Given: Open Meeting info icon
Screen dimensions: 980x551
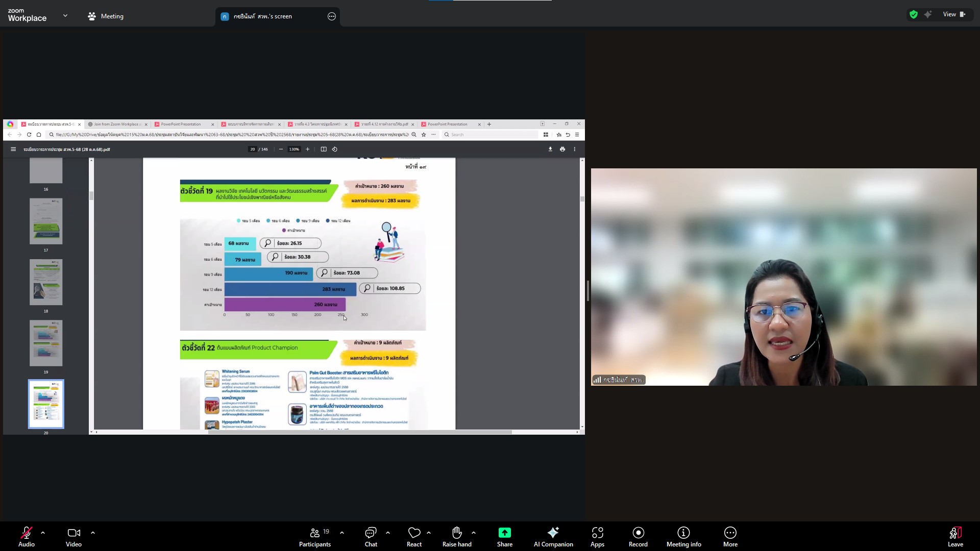Looking at the screenshot, I should 683,533.
